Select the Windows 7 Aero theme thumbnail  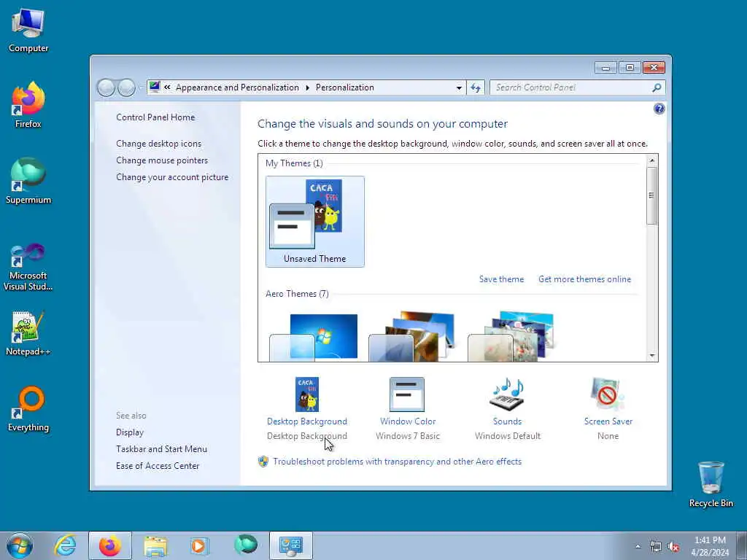coord(314,337)
